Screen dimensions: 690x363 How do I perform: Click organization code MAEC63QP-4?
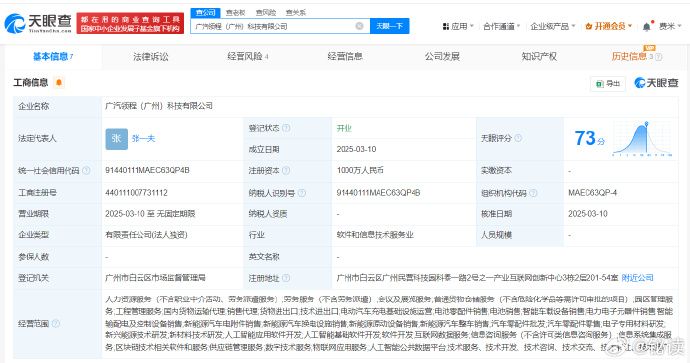click(592, 193)
